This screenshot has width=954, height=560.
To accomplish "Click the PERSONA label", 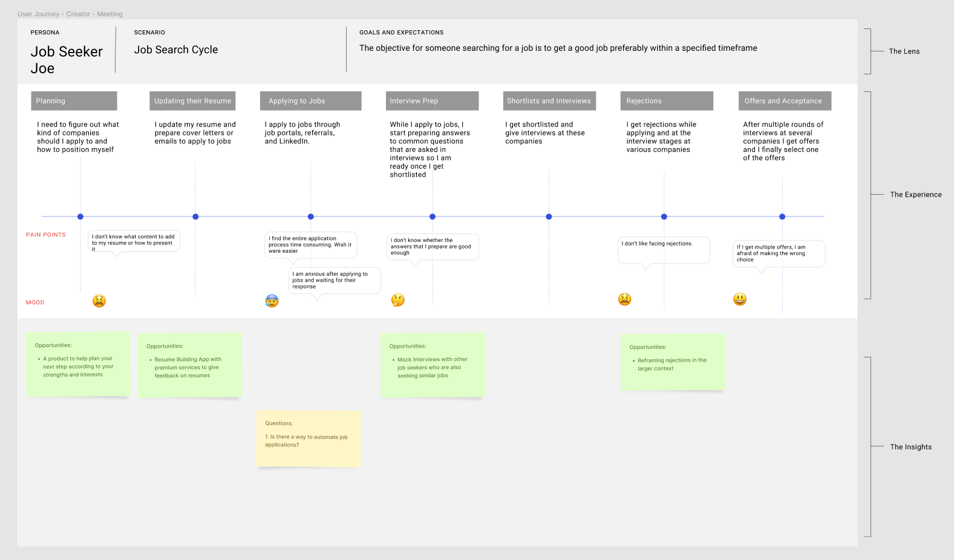I will 45,33.
